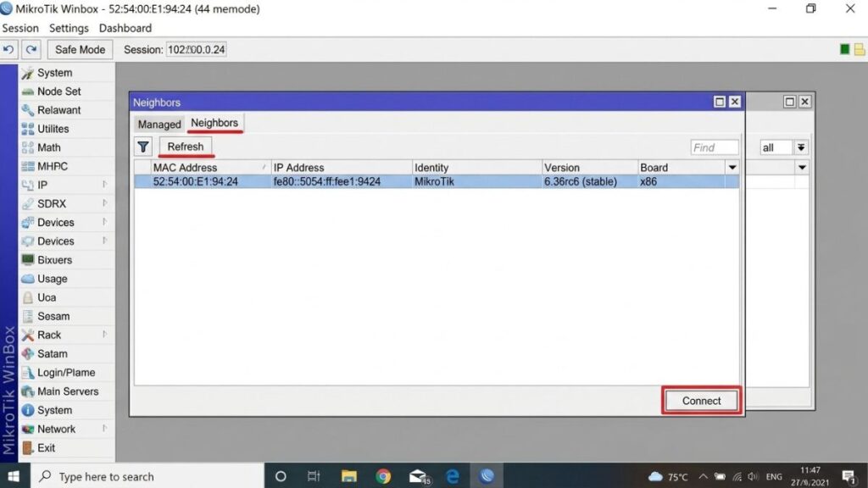Expand IP submenu arrow

click(x=104, y=184)
